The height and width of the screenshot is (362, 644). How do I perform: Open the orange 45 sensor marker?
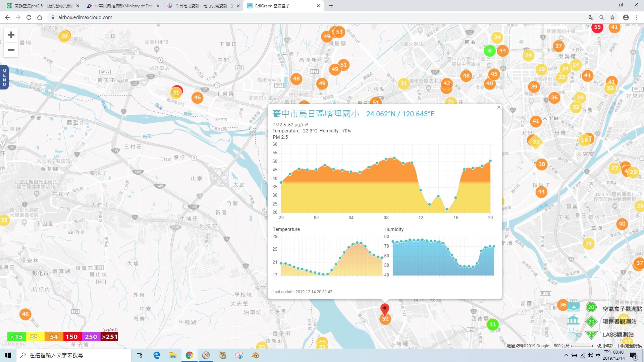tap(494, 74)
